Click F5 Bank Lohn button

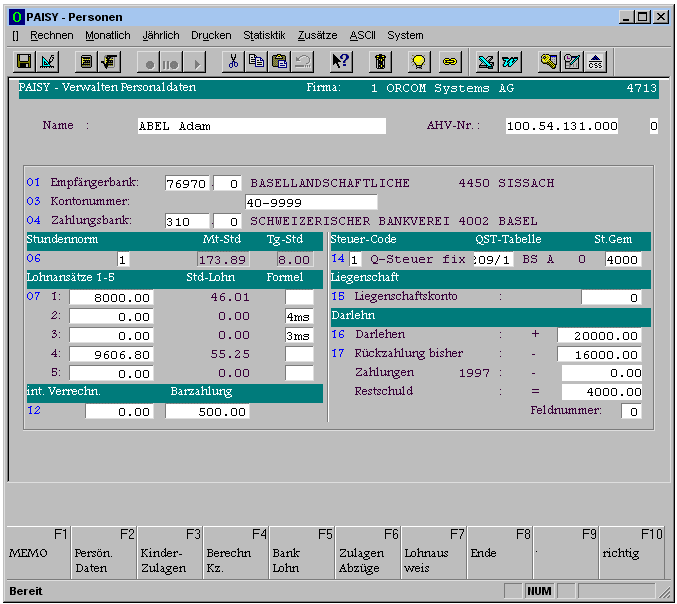[x=302, y=552]
